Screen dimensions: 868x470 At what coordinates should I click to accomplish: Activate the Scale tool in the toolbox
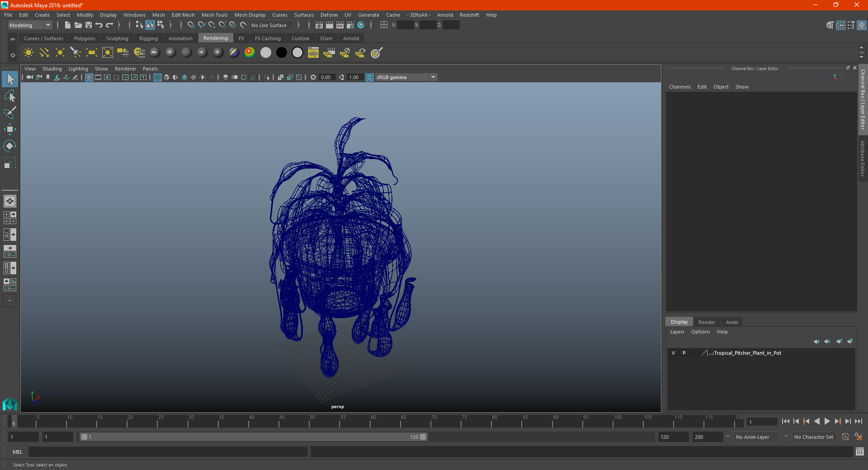tap(10, 162)
